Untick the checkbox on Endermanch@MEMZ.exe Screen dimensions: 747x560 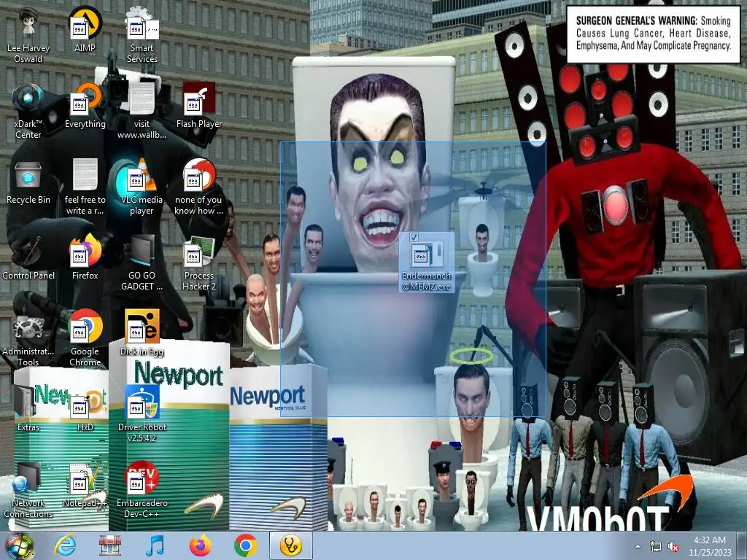coord(414,237)
